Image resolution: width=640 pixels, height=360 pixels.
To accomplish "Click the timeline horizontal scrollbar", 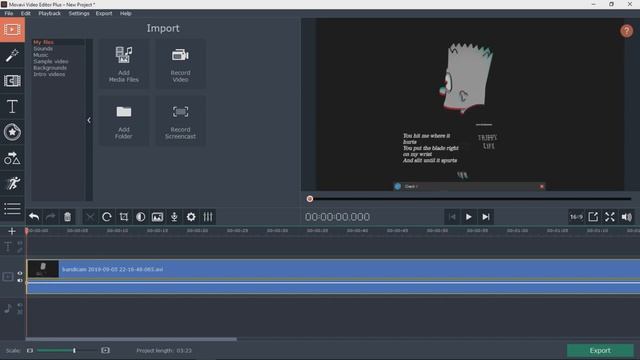I will point(131,339).
